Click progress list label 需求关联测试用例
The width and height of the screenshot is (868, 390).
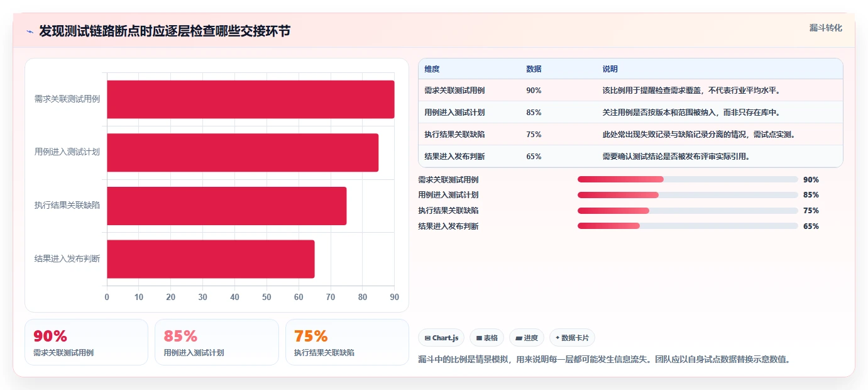click(x=448, y=179)
